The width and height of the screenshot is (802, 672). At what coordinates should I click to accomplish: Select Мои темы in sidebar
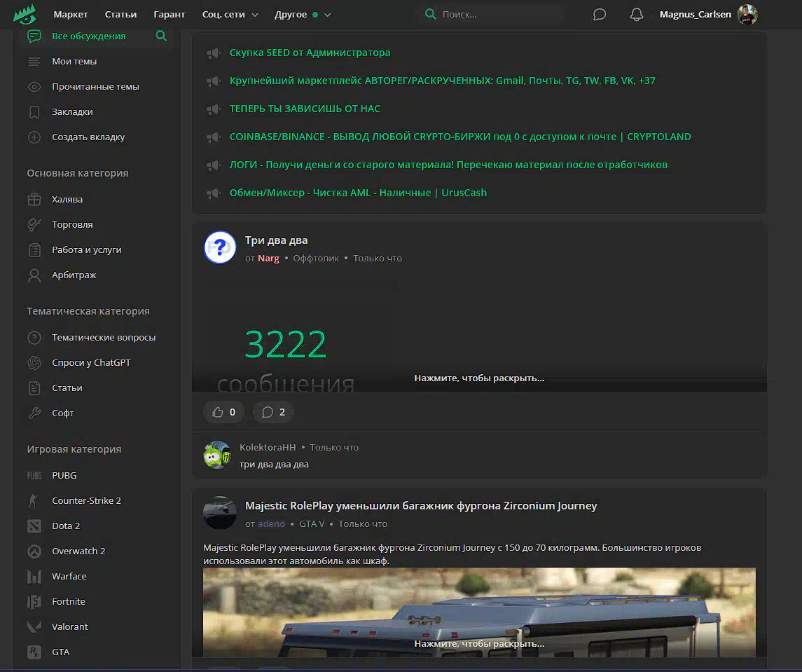point(74,62)
